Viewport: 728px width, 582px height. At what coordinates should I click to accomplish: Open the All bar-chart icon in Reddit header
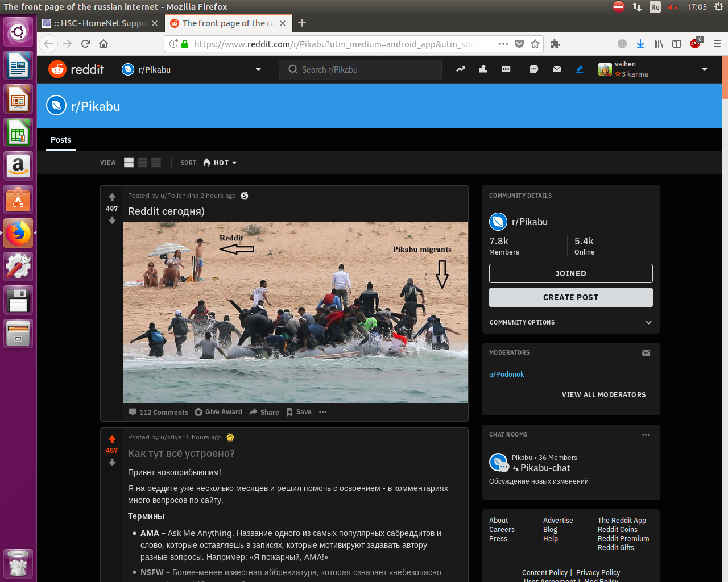click(483, 69)
